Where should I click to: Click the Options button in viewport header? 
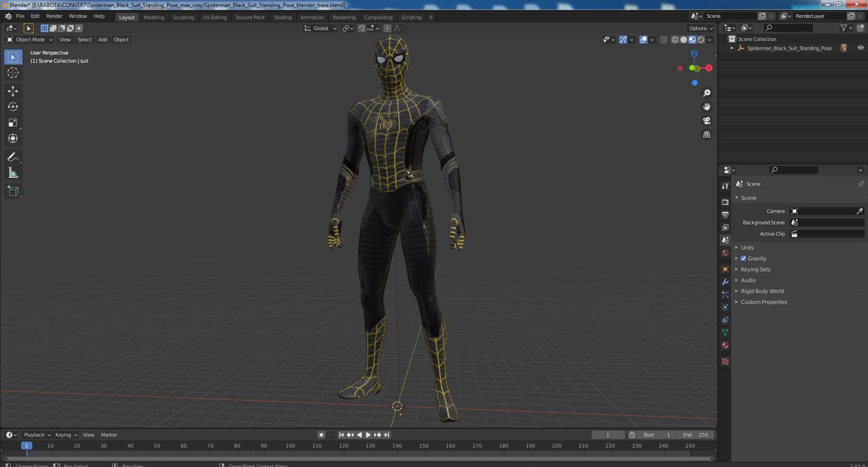tap(701, 29)
